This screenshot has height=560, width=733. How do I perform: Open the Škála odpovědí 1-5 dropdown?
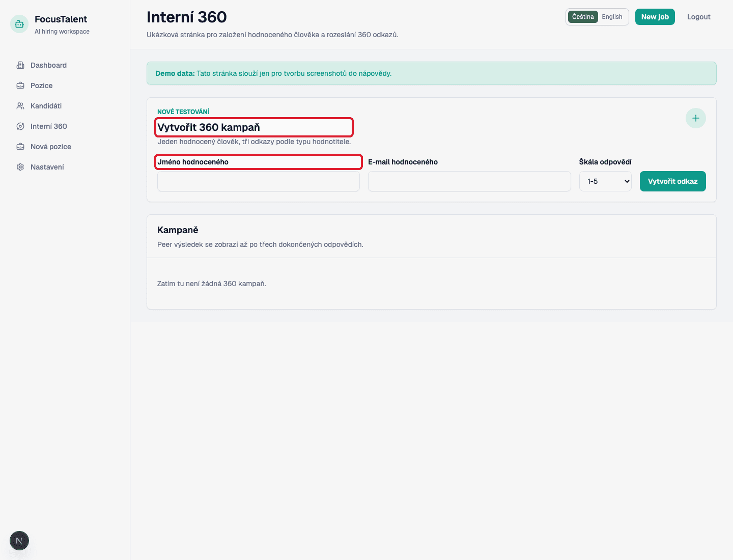(605, 181)
